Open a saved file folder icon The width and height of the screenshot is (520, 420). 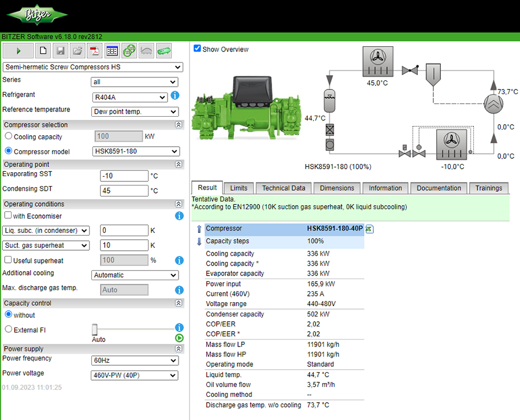(x=77, y=51)
